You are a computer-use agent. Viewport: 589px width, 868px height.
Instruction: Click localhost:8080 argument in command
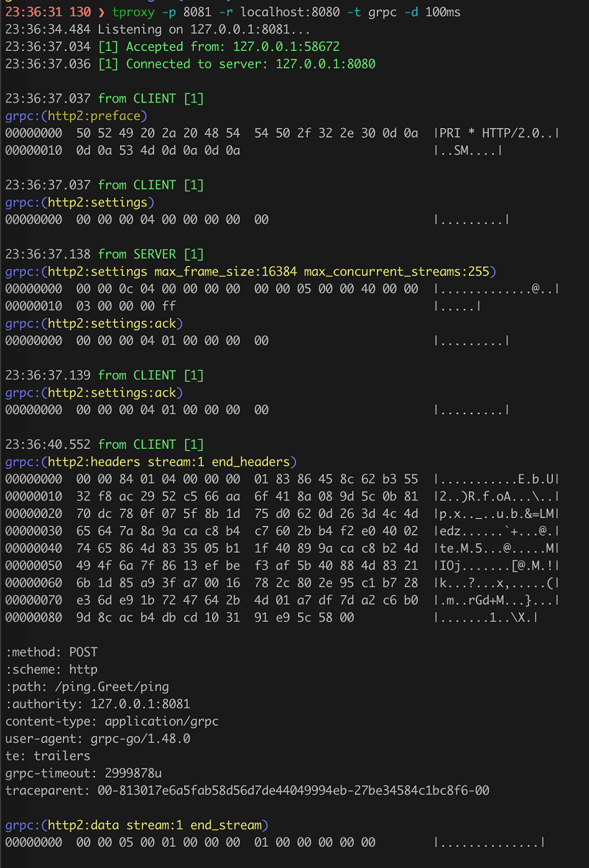290,12
